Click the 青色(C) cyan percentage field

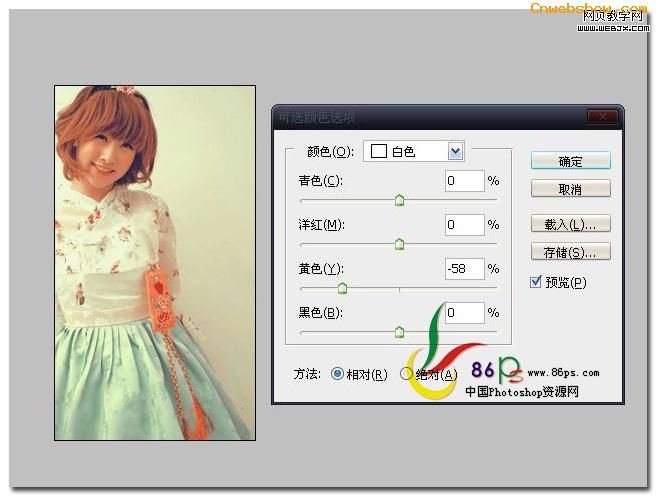[465, 181]
